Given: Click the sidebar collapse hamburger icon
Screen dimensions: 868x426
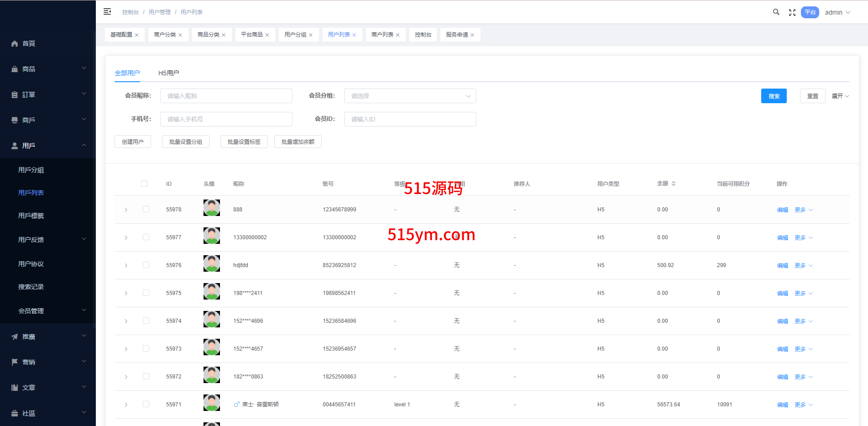Looking at the screenshot, I should (x=107, y=12).
